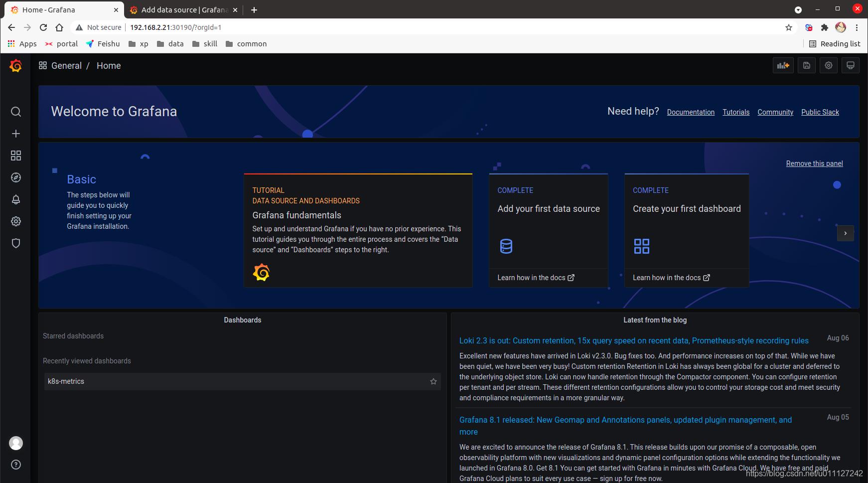The height and width of the screenshot is (483, 868).
Task: Open the Configuration gear in sidebar
Action: pyautogui.click(x=16, y=221)
